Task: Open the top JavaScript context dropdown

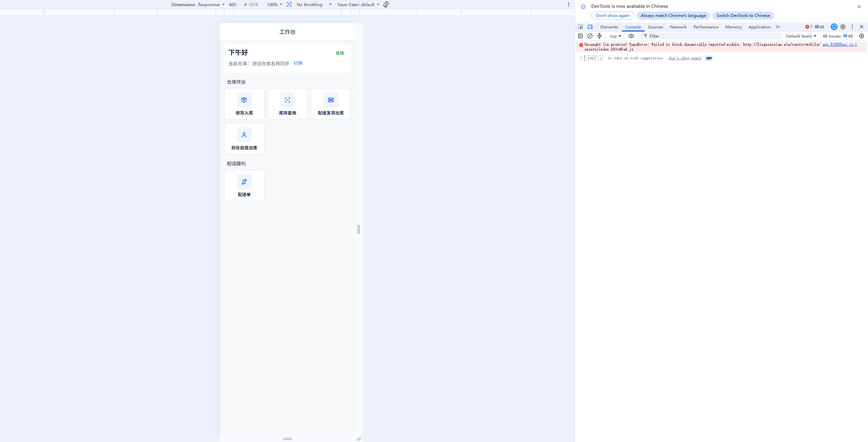Action: pyautogui.click(x=615, y=36)
